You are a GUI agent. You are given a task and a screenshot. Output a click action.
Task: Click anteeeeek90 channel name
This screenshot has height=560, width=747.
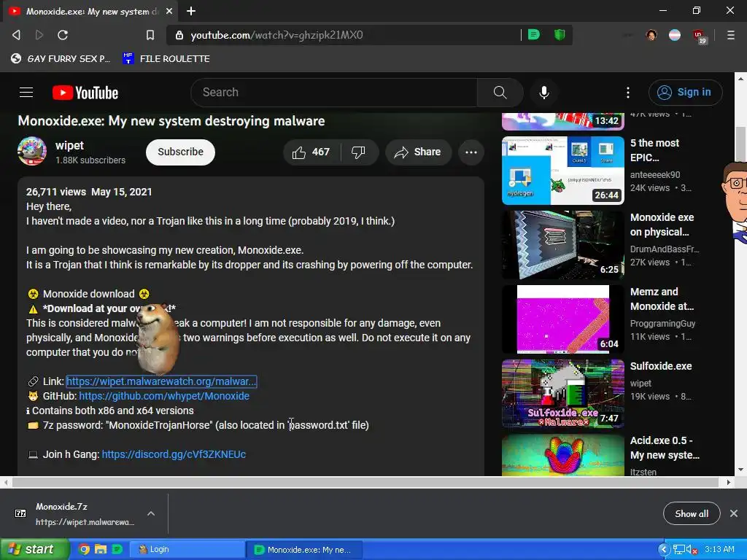(x=655, y=175)
